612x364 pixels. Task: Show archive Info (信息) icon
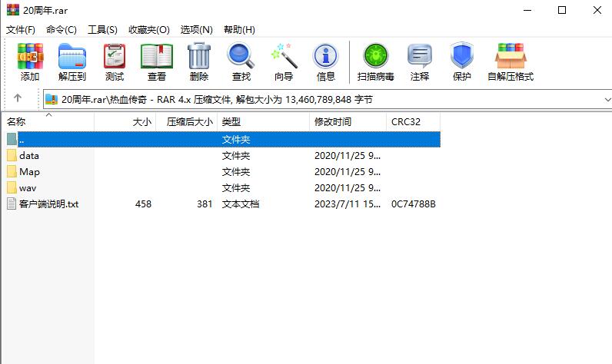[325, 56]
